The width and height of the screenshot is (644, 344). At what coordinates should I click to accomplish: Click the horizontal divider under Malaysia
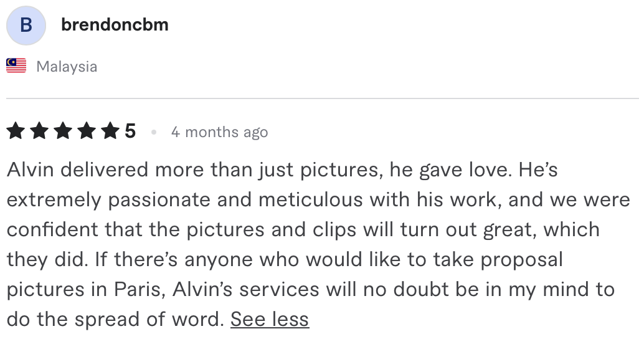click(322, 98)
